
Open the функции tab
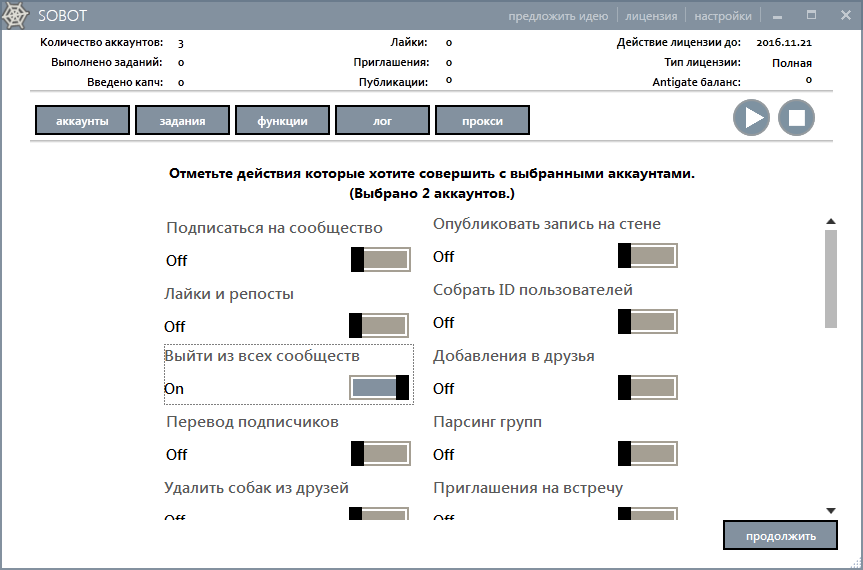pos(282,120)
